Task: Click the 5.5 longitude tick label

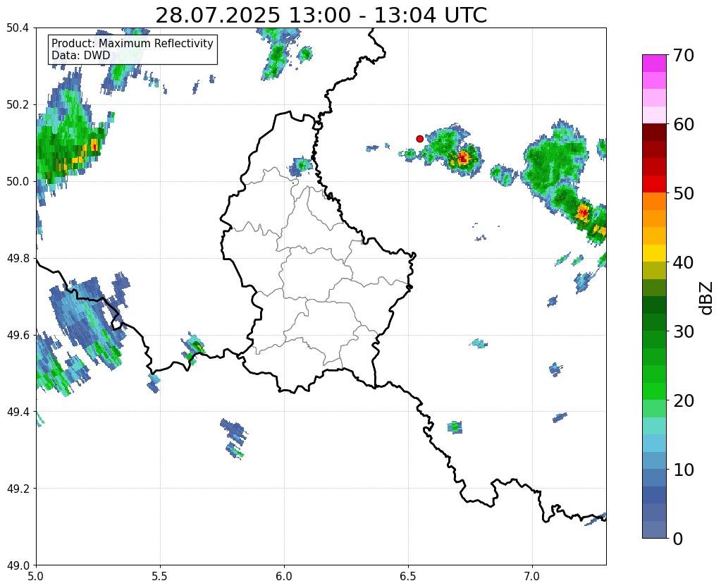Action: [160, 576]
